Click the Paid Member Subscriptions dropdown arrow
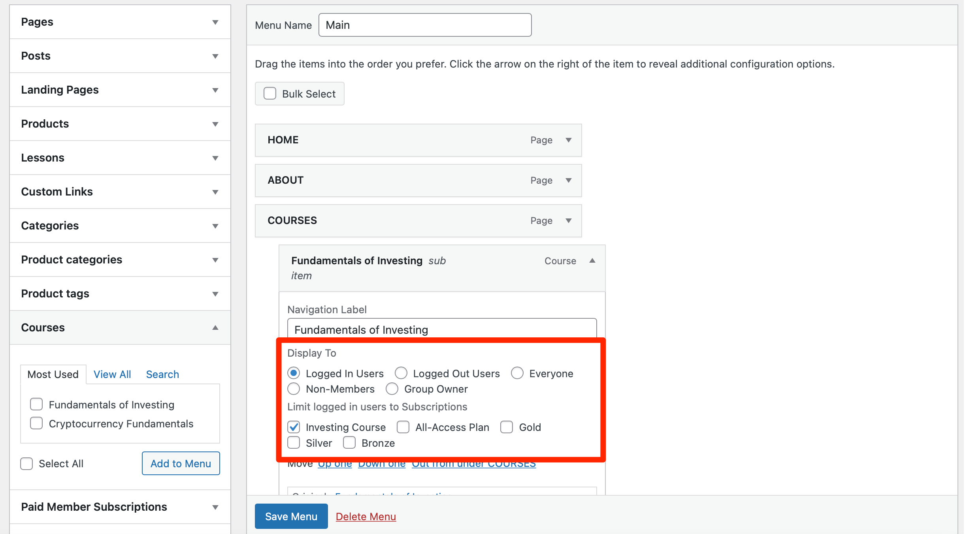980x534 pixels. click(x=216, y=506)
